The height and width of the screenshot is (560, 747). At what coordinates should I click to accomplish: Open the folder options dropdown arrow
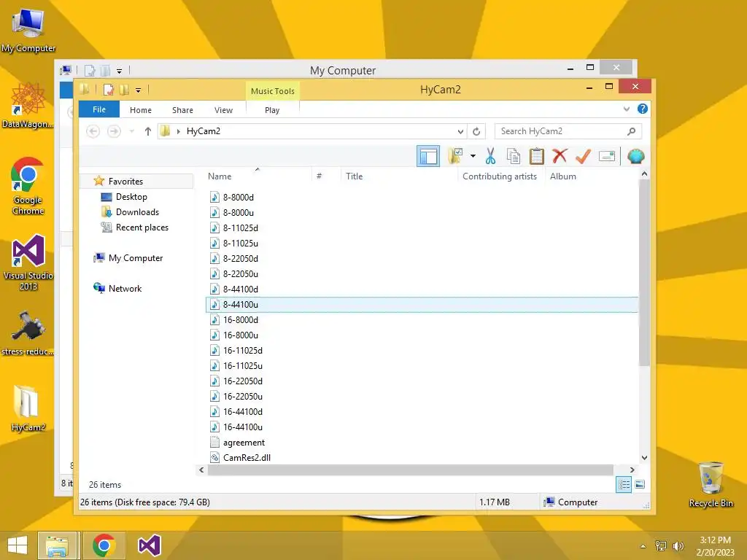(x=473, y=156)
